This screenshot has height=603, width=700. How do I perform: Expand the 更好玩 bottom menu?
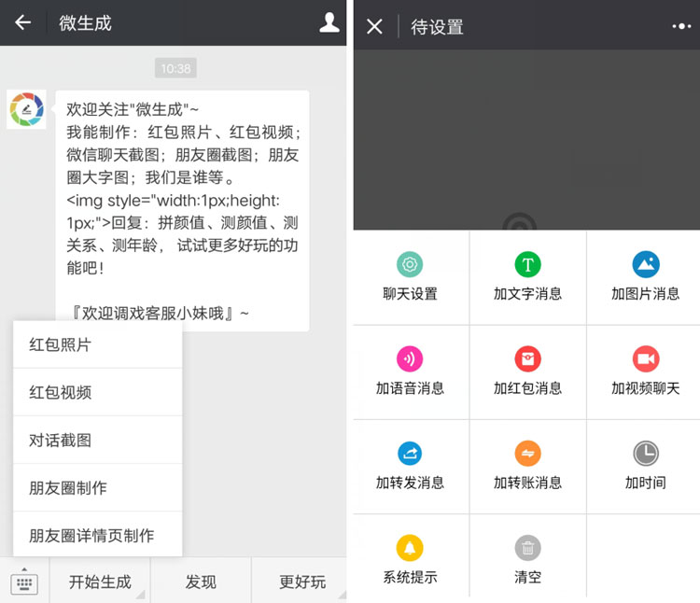[x=302, y=582]
